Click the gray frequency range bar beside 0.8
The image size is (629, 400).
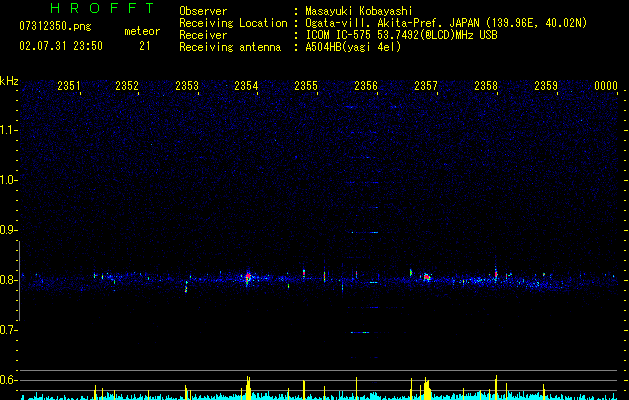point(20,281)
